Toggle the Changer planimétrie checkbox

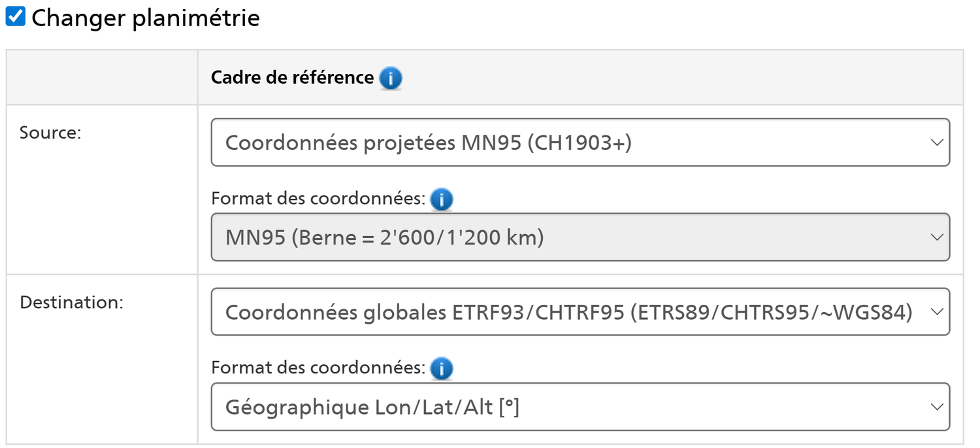(x=15, y=17)
